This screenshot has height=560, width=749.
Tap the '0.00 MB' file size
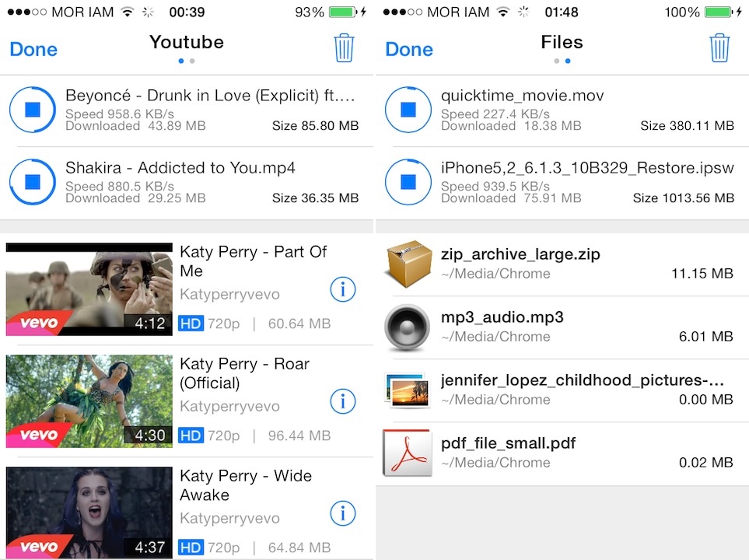click(x=706, y=400)
